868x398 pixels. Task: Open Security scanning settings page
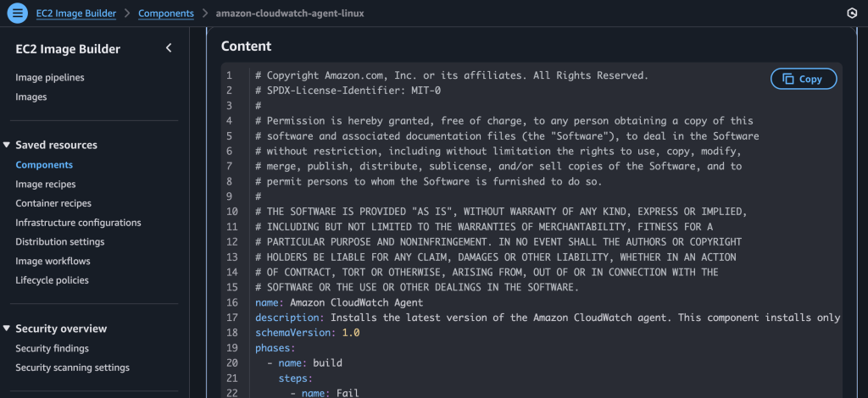tap(73, 368)
